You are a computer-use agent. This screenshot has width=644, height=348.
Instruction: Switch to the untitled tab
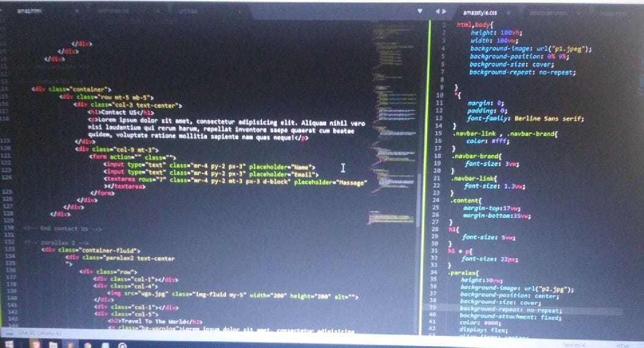[188, 11]
